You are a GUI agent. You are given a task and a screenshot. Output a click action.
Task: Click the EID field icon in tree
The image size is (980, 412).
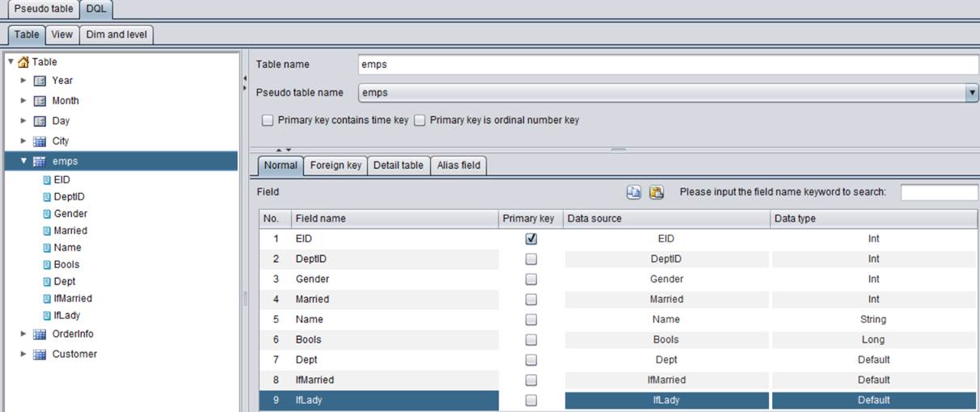coord(47,180)
